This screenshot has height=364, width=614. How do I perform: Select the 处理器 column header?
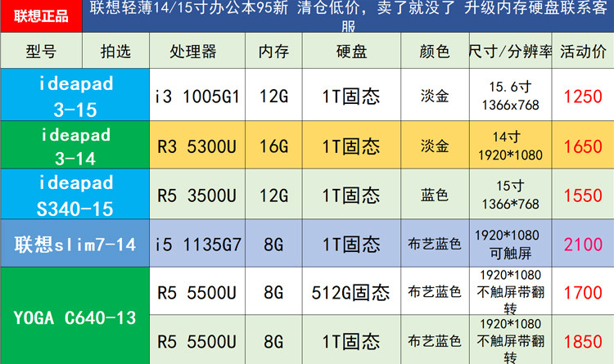(197, 51)
